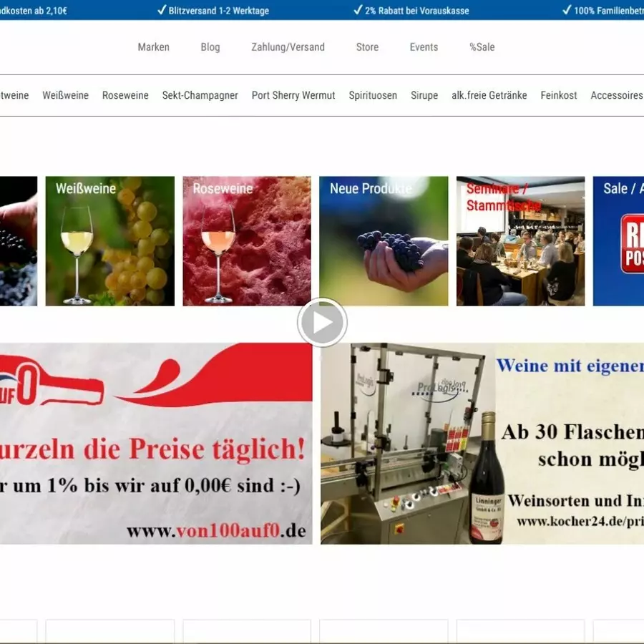Viewport: 644px width, 644px height.
Task: Select the Store link
Action: 367,47
